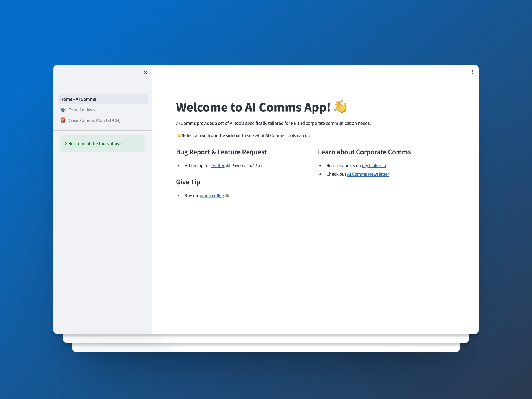Open the three-dot options menu
Screen dimensions: 532x399
(x=472, y=72)
